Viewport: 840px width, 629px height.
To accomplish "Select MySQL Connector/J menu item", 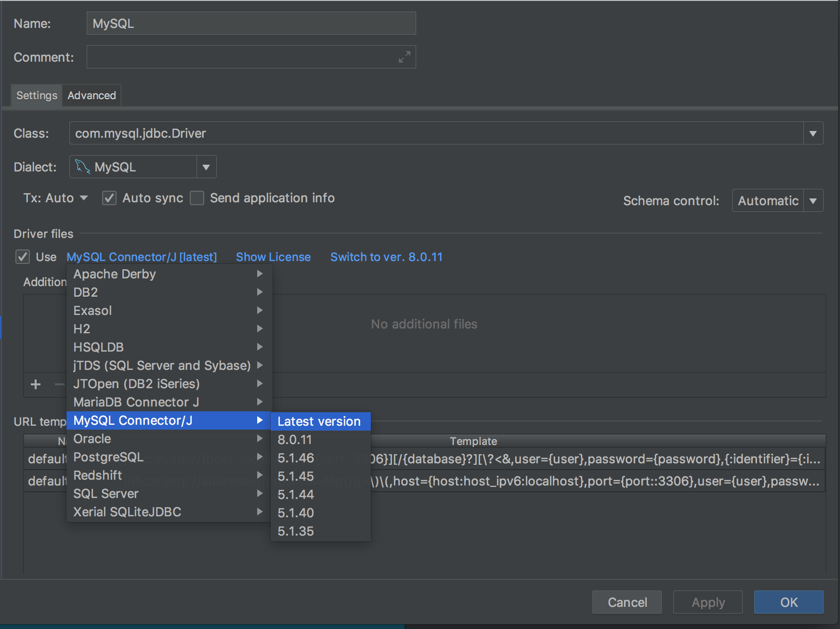I will 170,420.
